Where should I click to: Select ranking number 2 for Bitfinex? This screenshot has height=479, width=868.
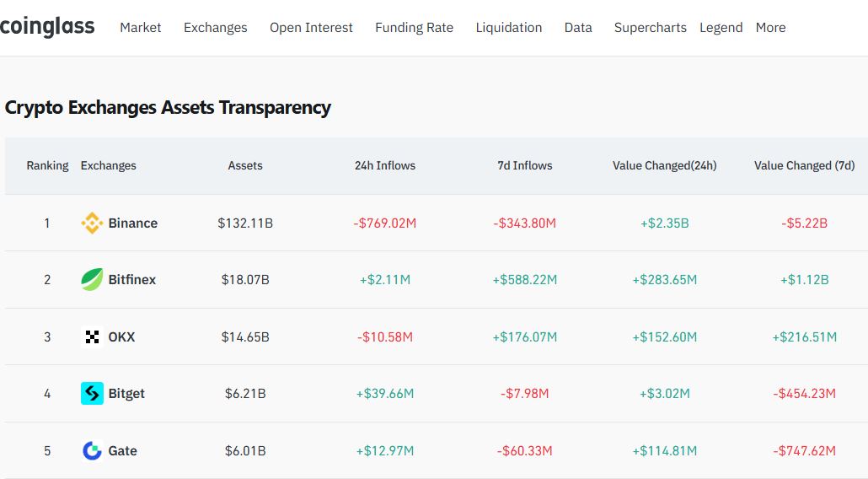tap(47, 280)
